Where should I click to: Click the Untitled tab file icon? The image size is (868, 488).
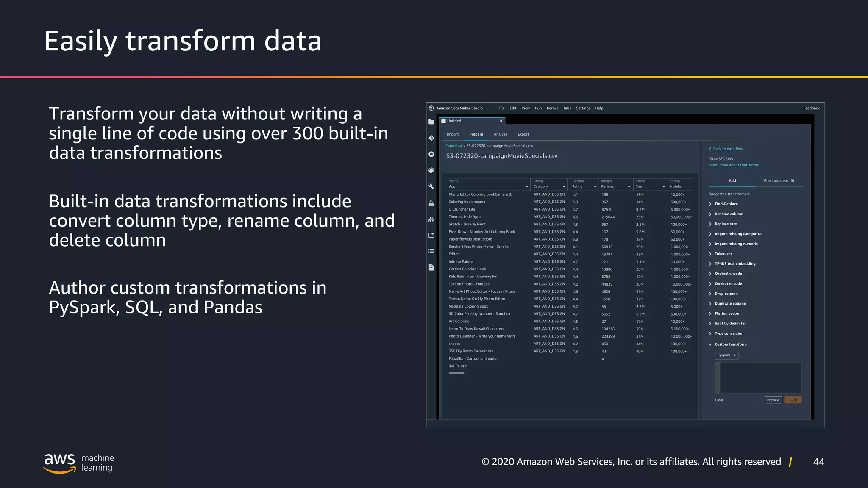point(444,121)
